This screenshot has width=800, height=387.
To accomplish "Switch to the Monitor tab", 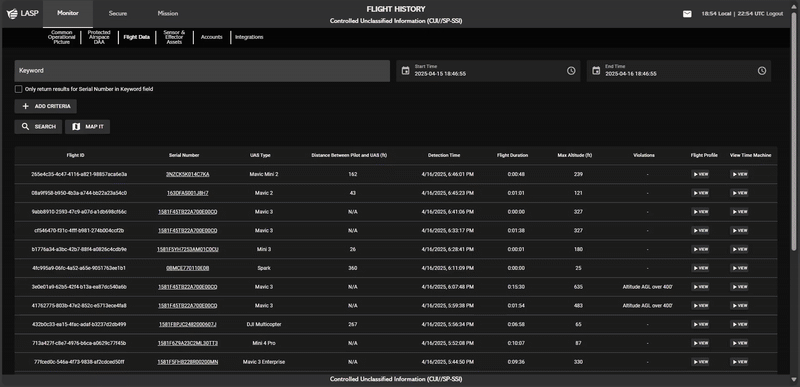I will click(x=68, y=14).
